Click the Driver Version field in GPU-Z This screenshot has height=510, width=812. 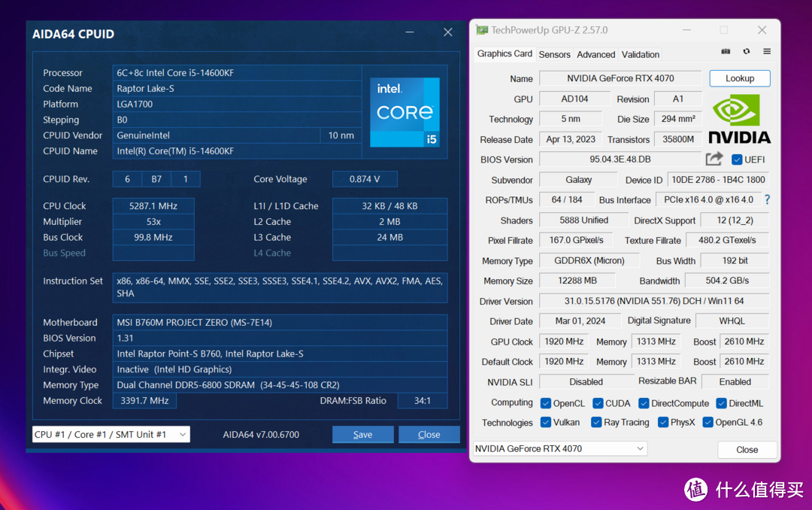(x=654, y=301)
